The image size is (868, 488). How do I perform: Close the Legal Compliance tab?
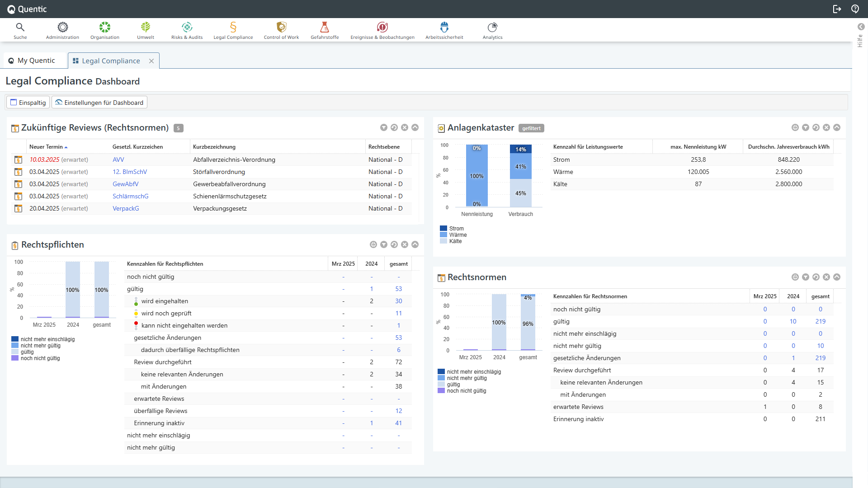click(151, 61)
